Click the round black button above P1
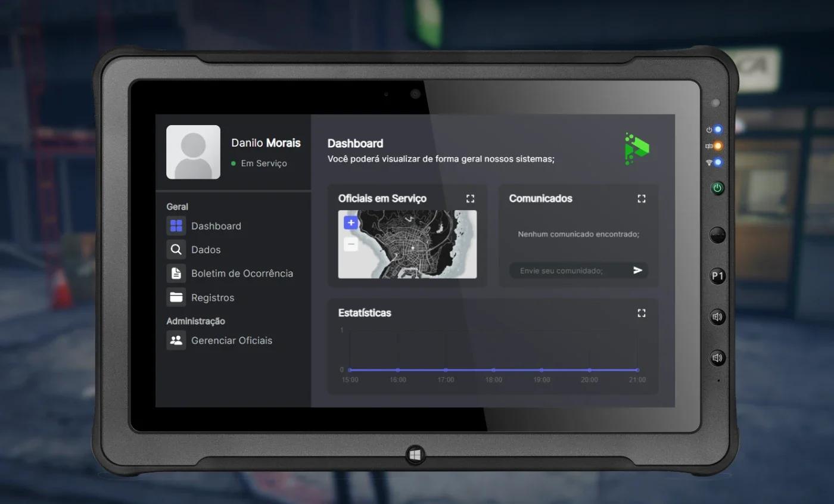Viewport: 834px width, 504px height. [718, 235]
